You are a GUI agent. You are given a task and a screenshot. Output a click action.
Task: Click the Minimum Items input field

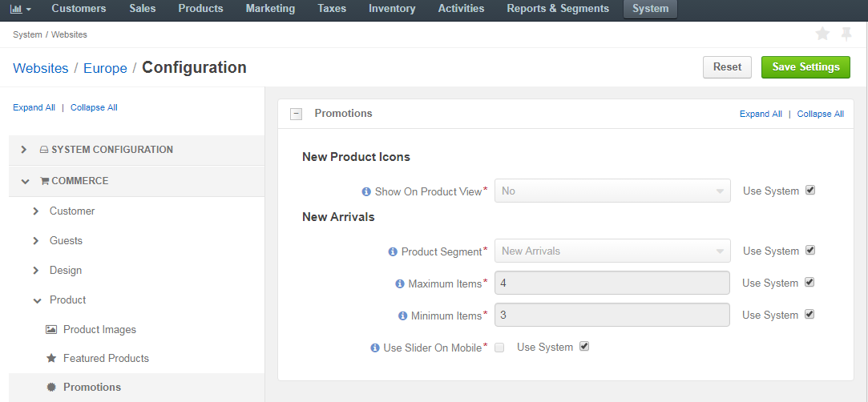point(612,316)
